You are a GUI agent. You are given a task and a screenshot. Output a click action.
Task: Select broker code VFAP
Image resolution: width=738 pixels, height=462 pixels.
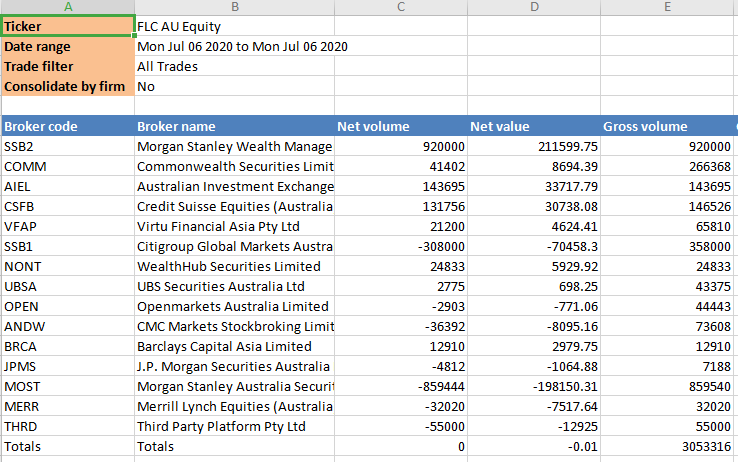tap(68, 226)
